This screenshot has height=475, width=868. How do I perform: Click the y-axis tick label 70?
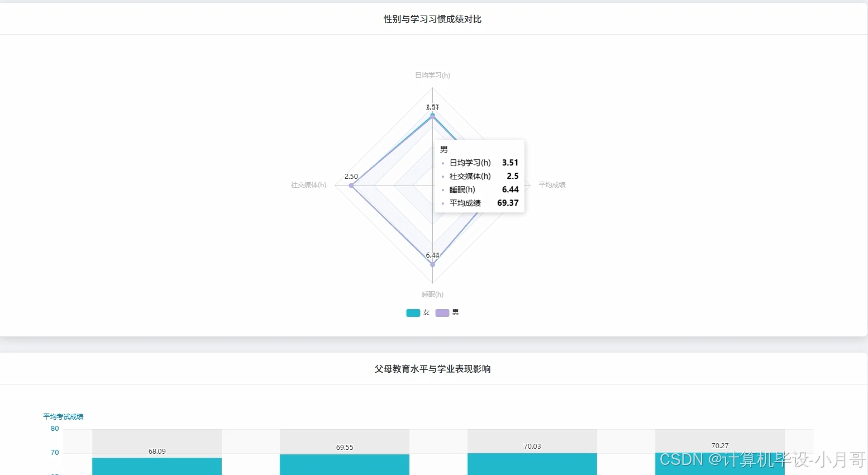click(x=55, y=453)
